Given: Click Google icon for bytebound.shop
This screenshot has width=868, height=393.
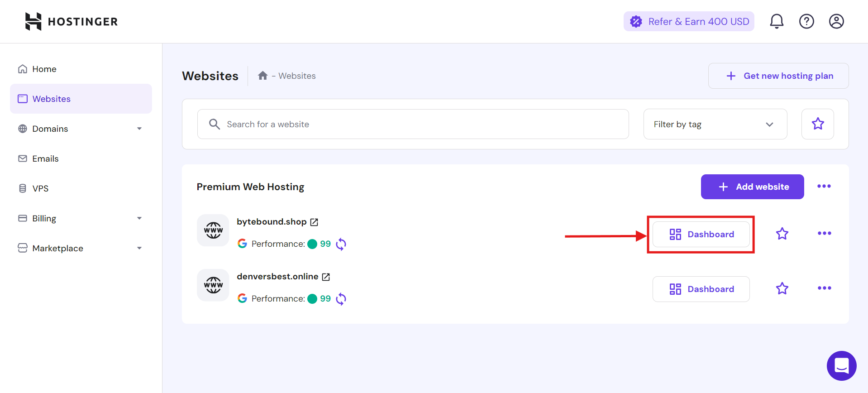Looking at the screenshot, I should [x=243, y=244].
